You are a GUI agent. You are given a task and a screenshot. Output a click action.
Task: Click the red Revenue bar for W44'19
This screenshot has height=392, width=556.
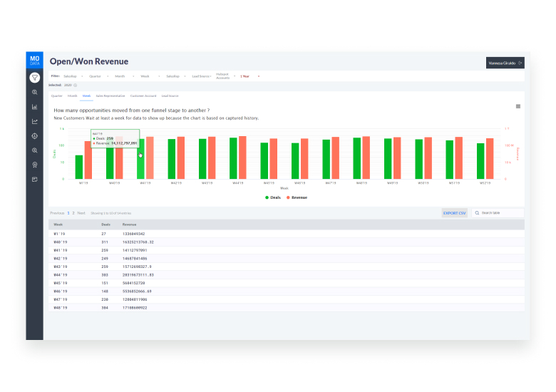click(x=242, y=158)
